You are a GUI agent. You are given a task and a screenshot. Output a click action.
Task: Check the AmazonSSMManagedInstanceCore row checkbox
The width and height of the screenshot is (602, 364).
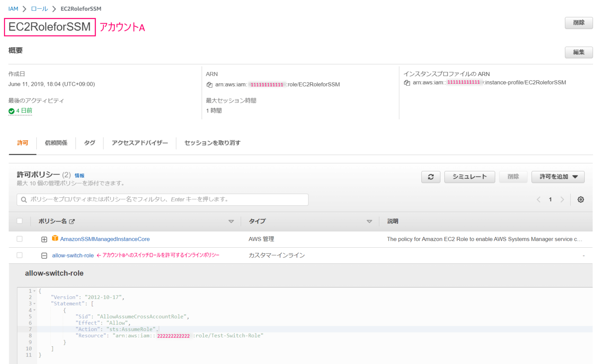20,239
